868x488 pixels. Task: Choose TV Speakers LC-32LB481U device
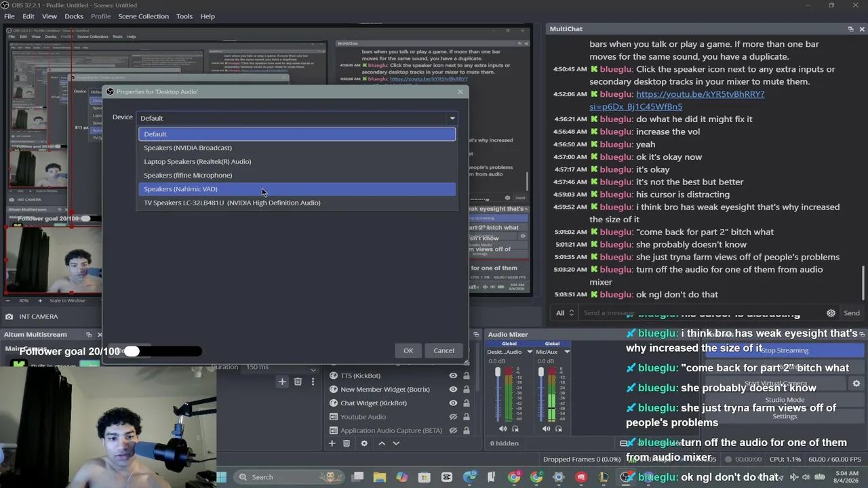(297, 203)
